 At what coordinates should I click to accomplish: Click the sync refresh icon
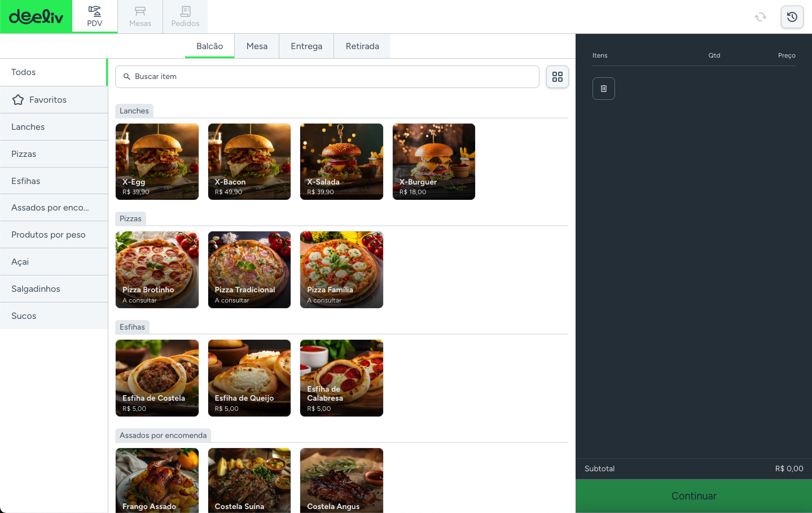761,17
